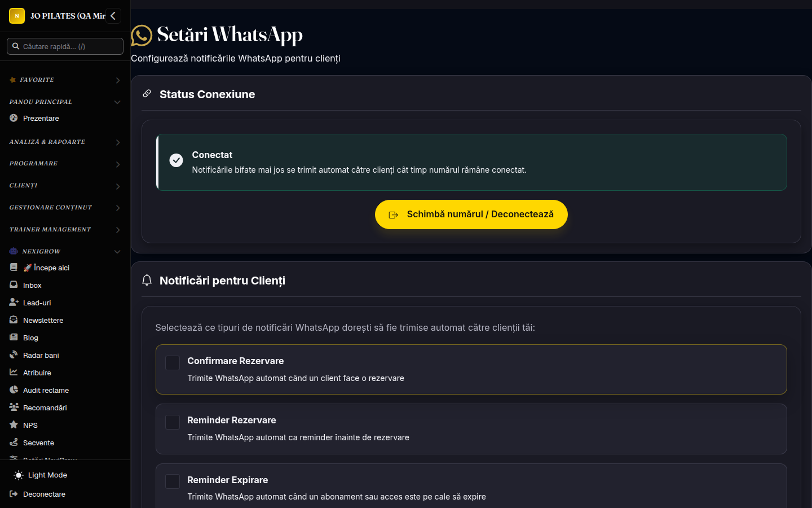
Task: Expand the Analiză & Rapoarte chevron
Action: [x=118, y=143]
